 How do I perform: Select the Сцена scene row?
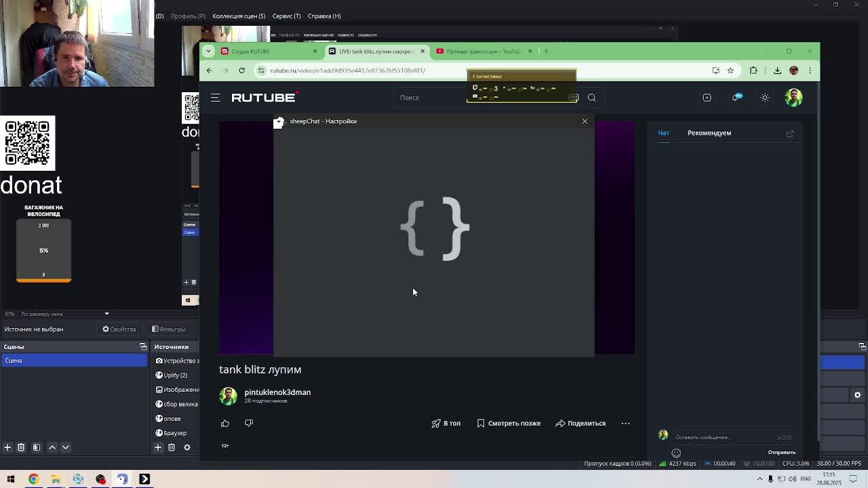coord(74,361)
